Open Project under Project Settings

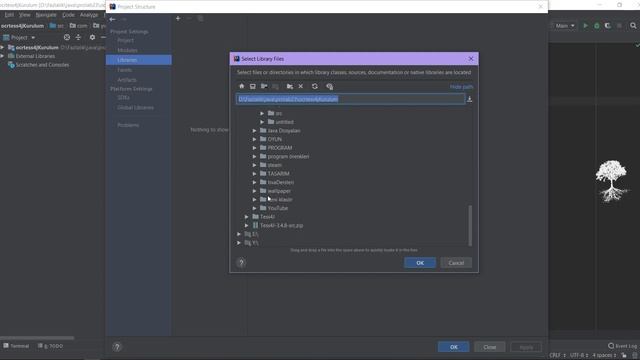(125, 40)
